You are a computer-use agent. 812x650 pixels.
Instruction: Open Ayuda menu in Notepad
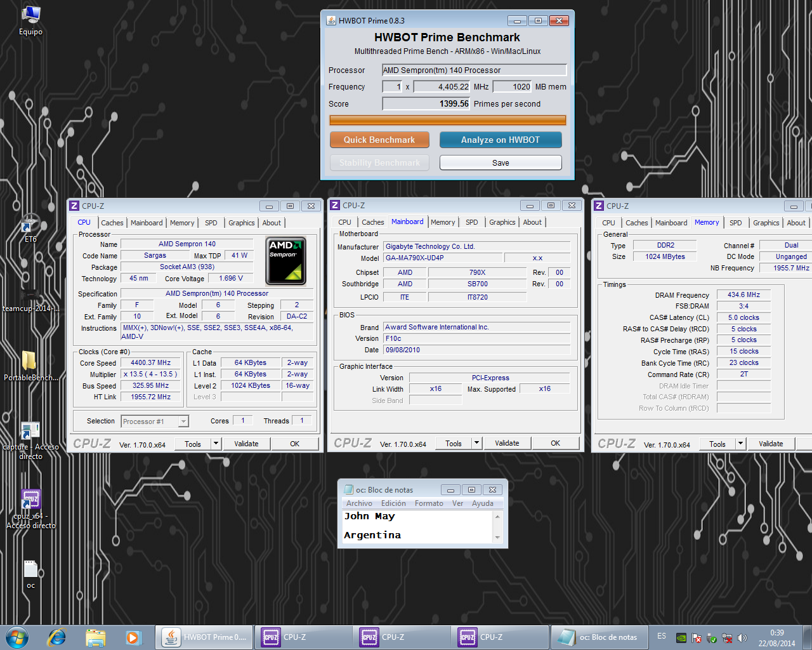coord(483,503)
